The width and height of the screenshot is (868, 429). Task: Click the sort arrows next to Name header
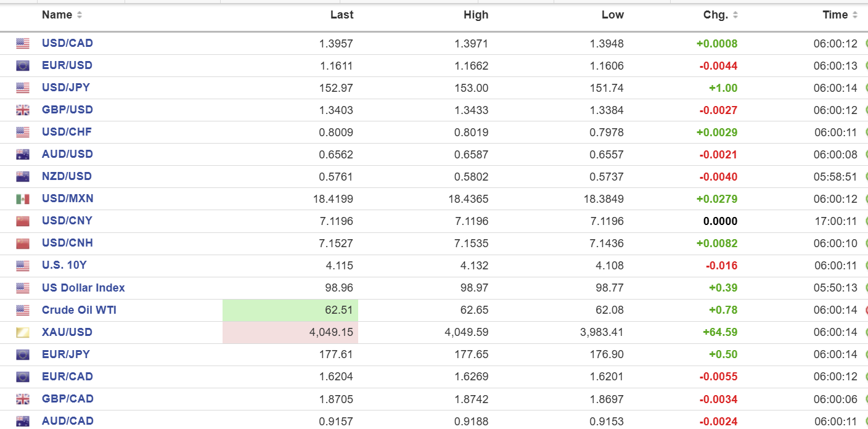[x=80, y=15]
